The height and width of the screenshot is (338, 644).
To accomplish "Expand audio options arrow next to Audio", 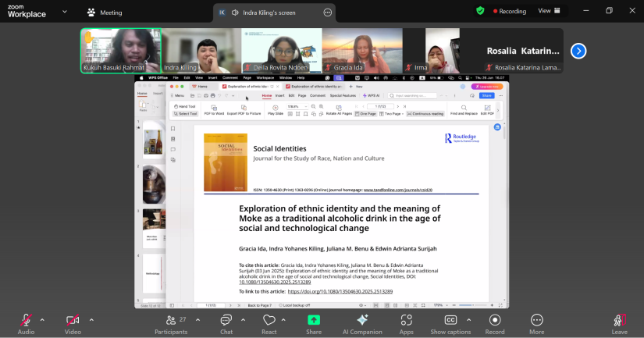I will point(42,319).
